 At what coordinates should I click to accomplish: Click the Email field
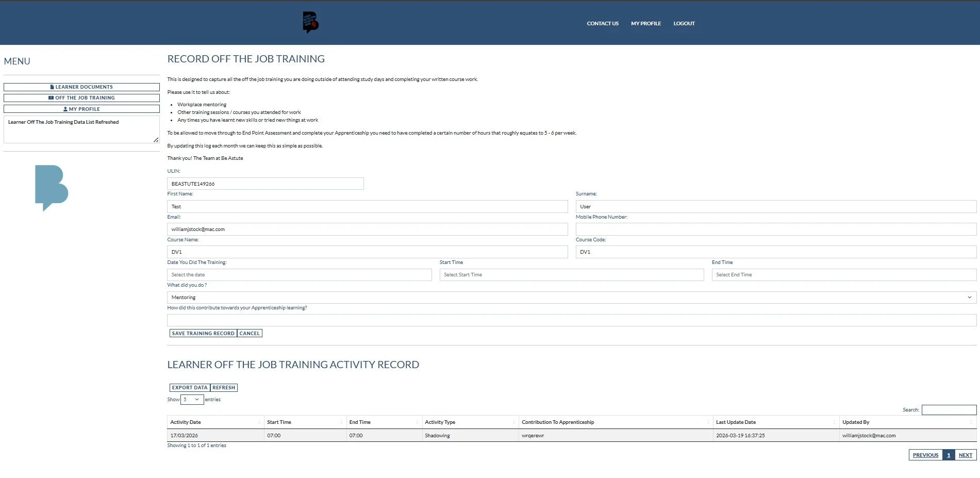[368, 229]
